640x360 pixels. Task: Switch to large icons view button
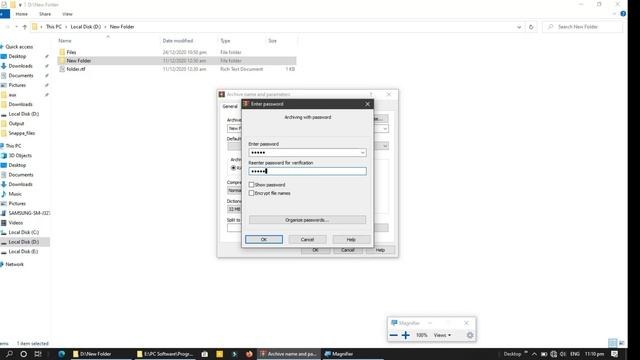point(621,343)
